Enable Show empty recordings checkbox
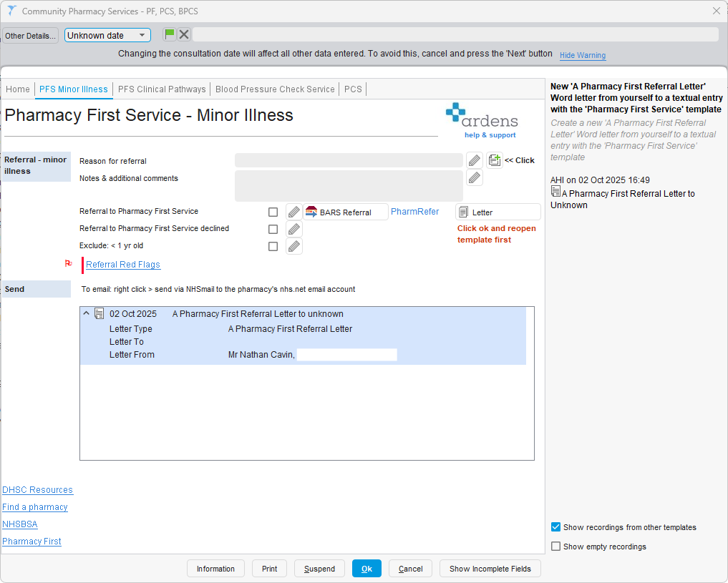The height and width of the screenshot is (583, 728). point(555,546)
